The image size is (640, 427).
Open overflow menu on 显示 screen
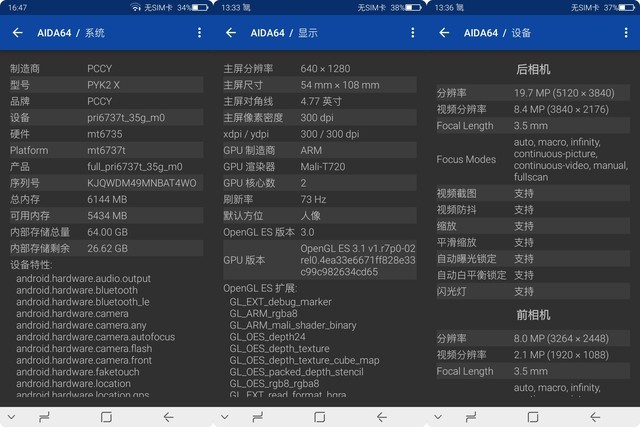(x=413, y=33)
